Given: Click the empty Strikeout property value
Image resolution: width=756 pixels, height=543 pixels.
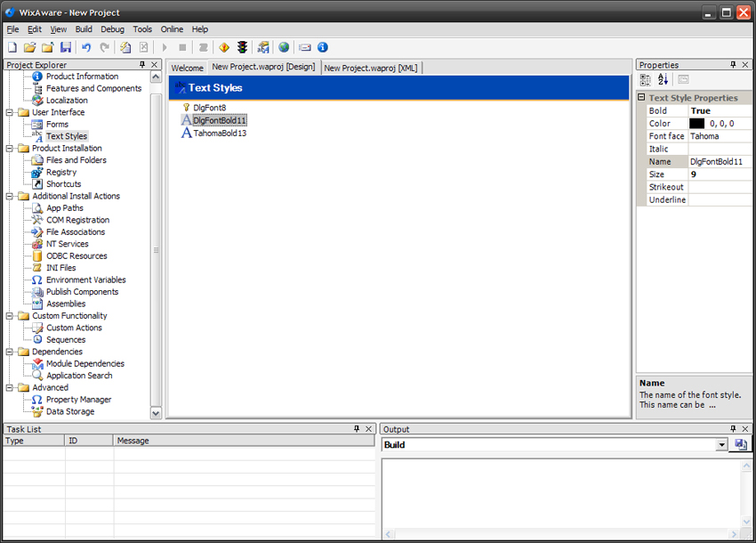Looking at the screenshot, I should [720, 187].
